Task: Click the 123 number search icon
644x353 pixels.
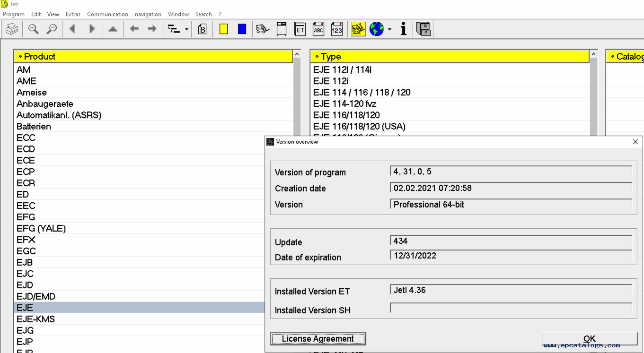Action: (336, 29)
